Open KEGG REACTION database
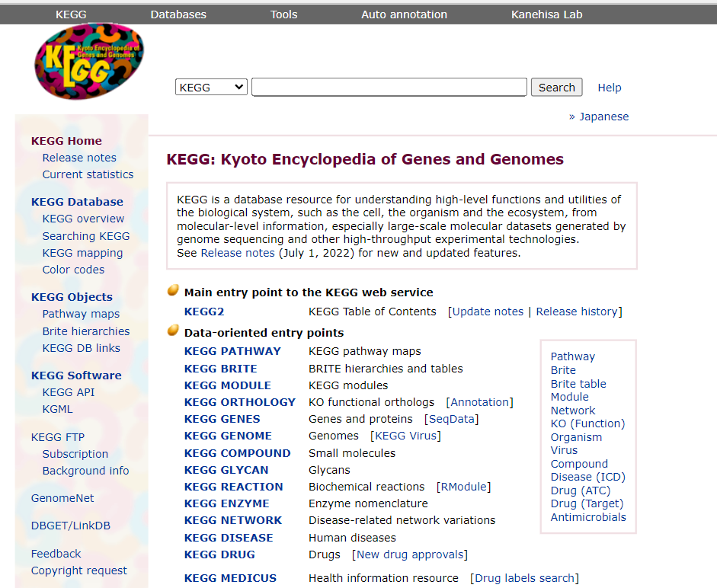Image resolution: width=717 pixels, height=588 pixels. click(233, 487)
